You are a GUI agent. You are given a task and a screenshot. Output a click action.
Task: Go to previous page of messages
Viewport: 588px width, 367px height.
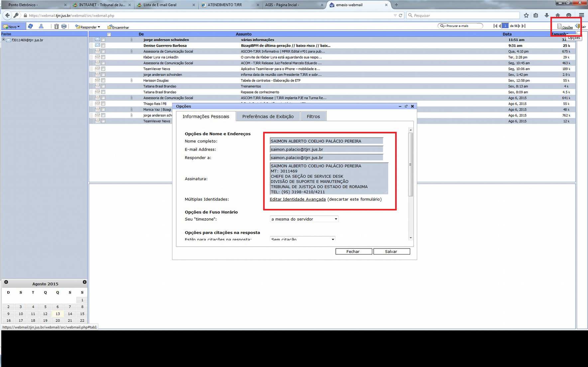(x=500, y=26)
